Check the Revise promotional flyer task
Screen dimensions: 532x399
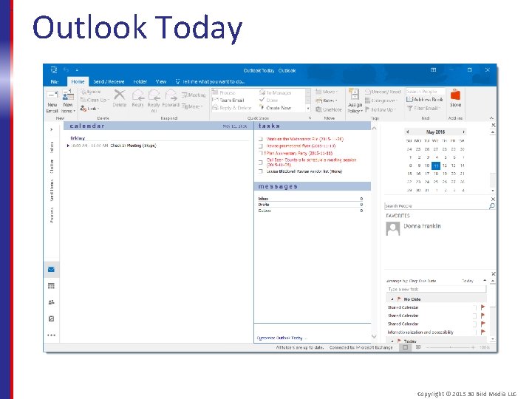point(261,146)
